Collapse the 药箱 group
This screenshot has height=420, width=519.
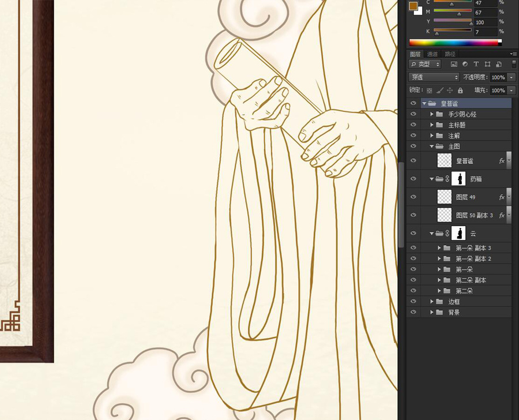coord(431,179)
